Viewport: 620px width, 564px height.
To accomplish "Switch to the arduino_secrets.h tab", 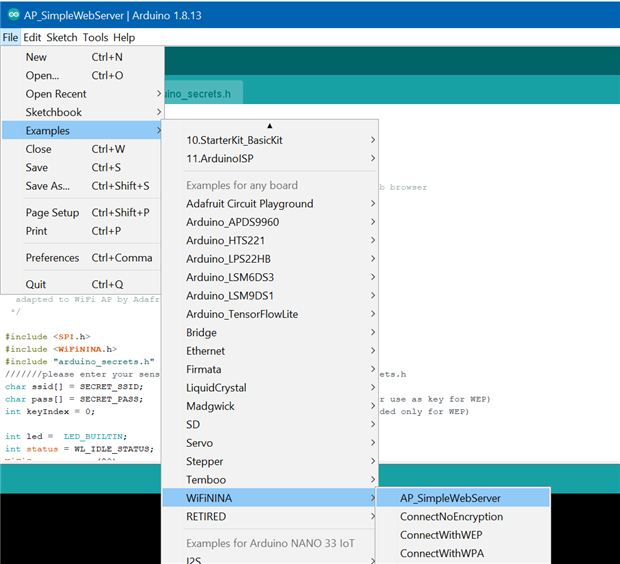I will coord(205,94).
